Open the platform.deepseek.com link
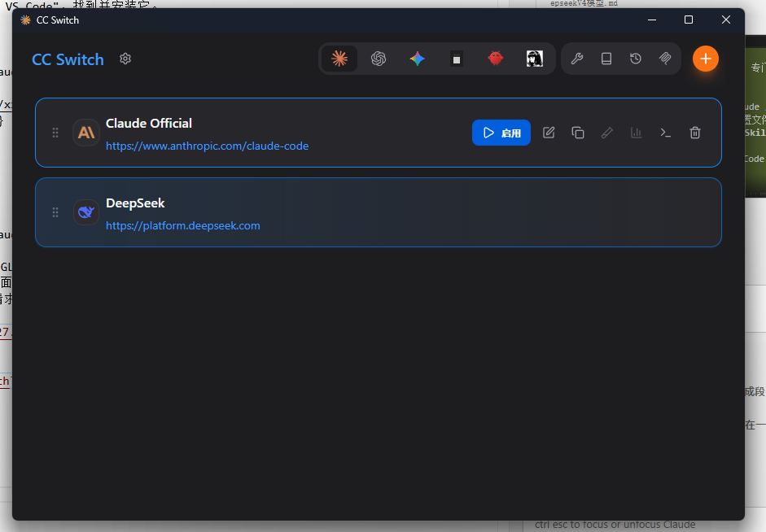The width and height of the screenshot is (766, 532). pos(182,225)
